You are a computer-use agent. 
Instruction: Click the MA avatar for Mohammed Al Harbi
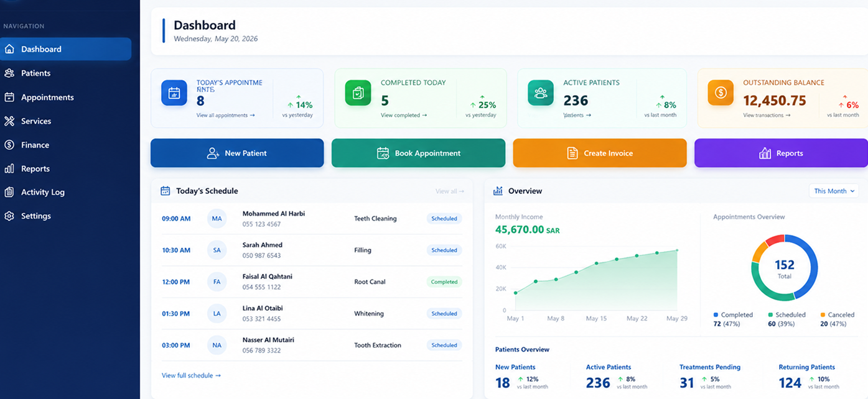coord(217,219)
